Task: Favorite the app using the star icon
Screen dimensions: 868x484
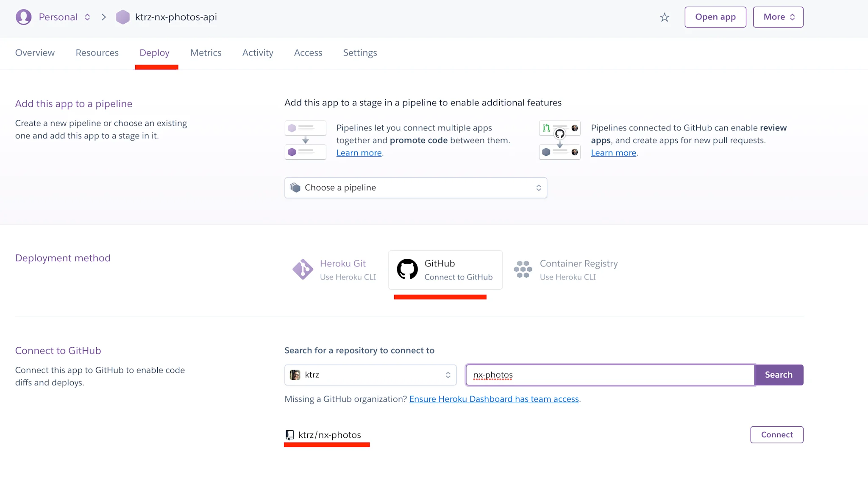Action: coord(665,17)
